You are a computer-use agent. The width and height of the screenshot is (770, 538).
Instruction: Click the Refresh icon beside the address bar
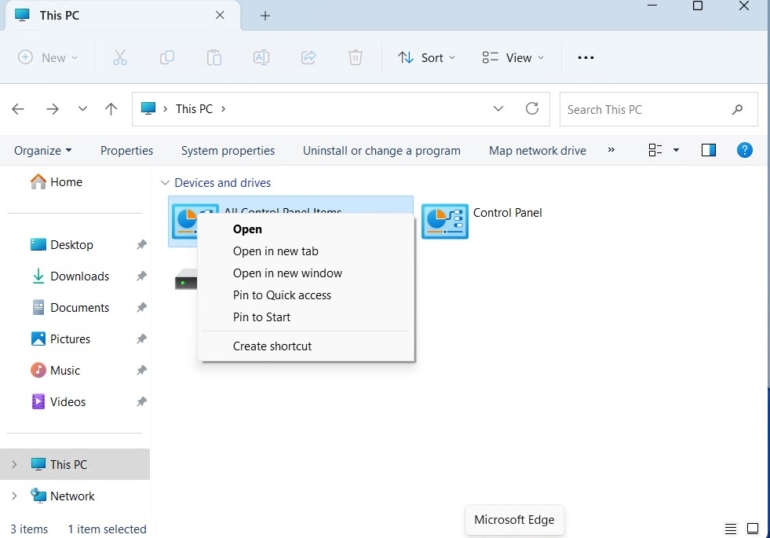tap(532, 108)
